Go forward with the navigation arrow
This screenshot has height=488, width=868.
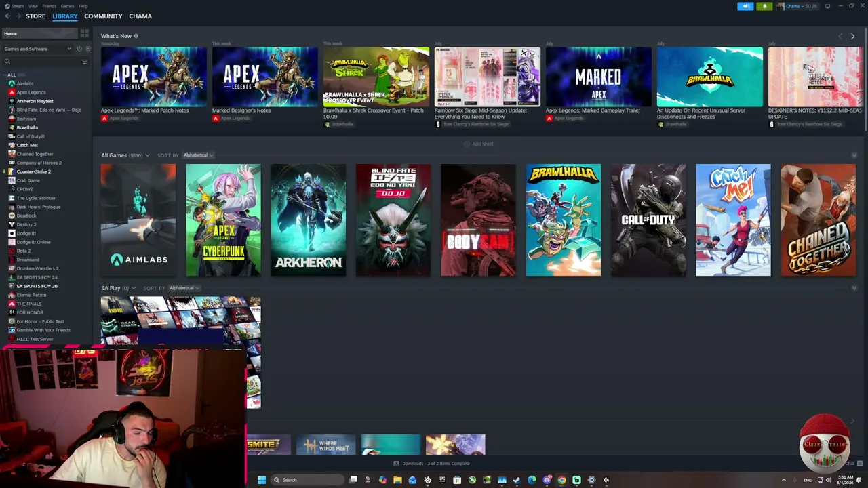click(18, 16)
